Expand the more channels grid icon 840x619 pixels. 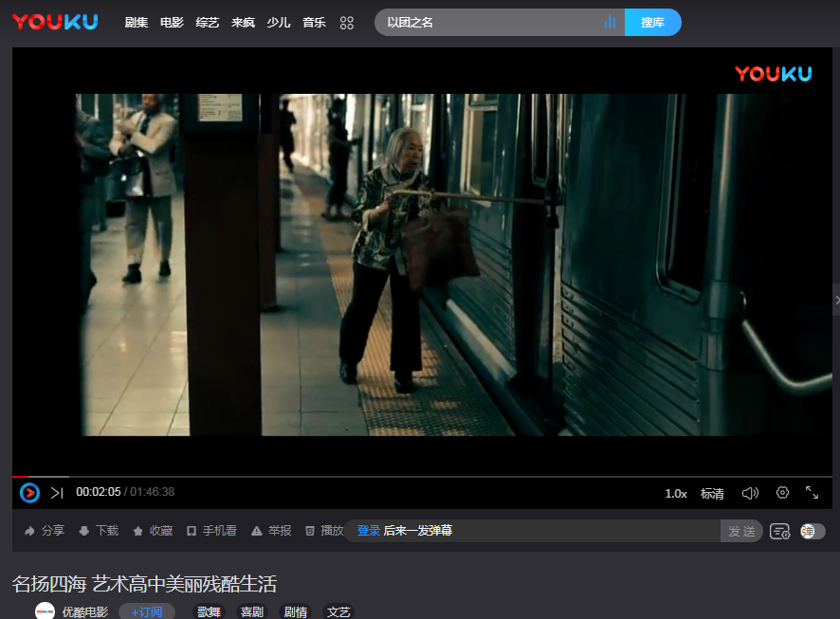coord(347,23)
